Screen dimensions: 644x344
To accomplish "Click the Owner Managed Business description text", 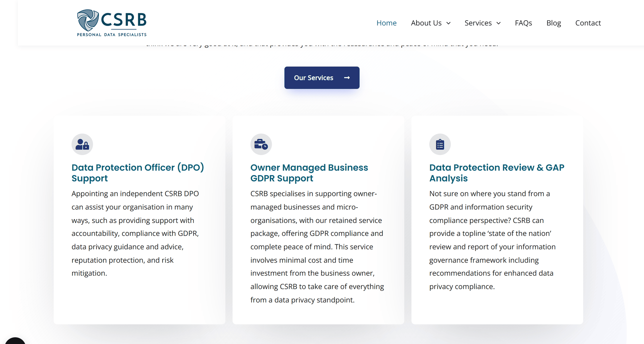I will [317, 247].
